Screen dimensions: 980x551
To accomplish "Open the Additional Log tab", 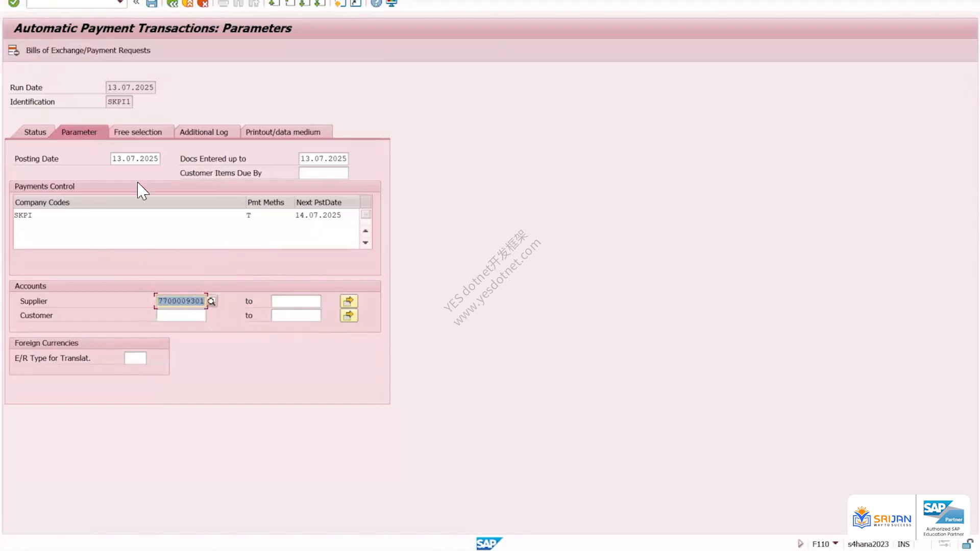I will click(204, 132).
